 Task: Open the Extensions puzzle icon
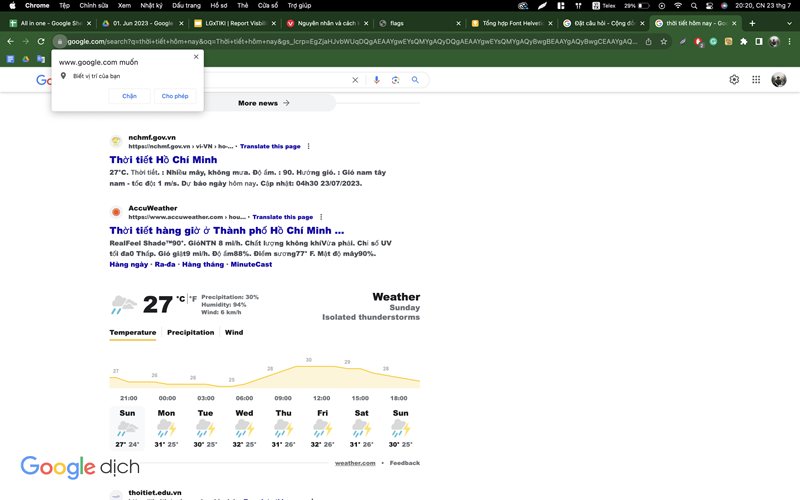(x=744, y=41)
